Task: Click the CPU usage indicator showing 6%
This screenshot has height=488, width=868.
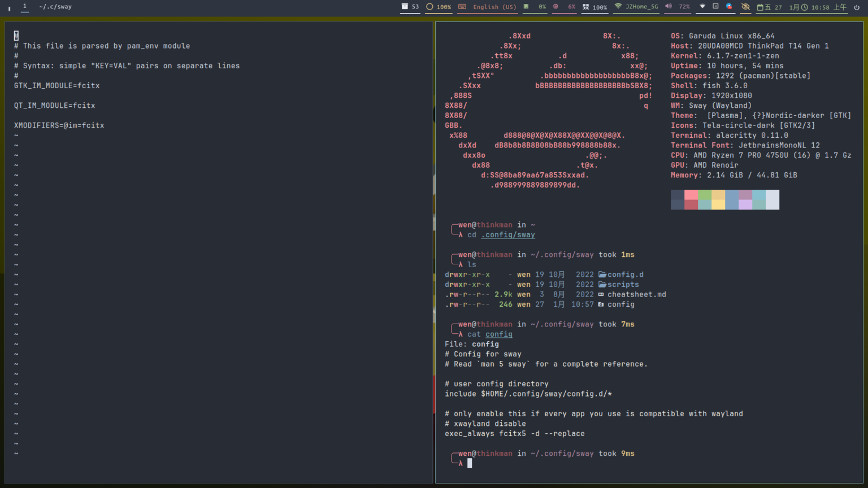Action: (564, 7)
